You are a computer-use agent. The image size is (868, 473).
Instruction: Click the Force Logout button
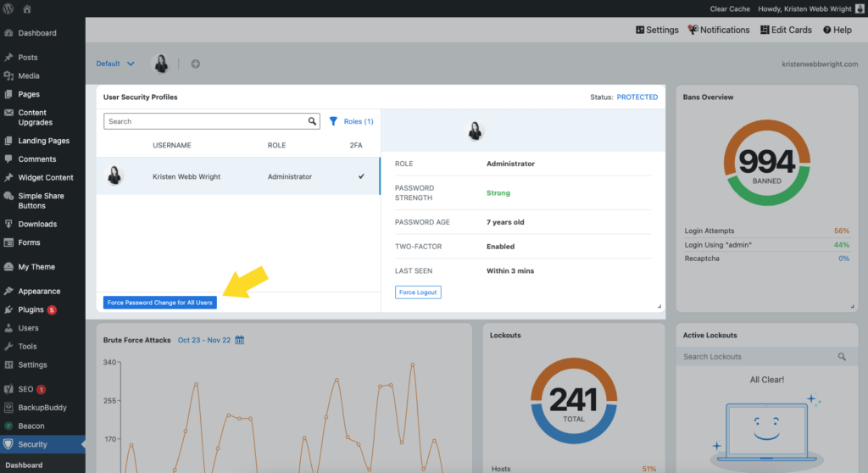click(x=418, y=292)
